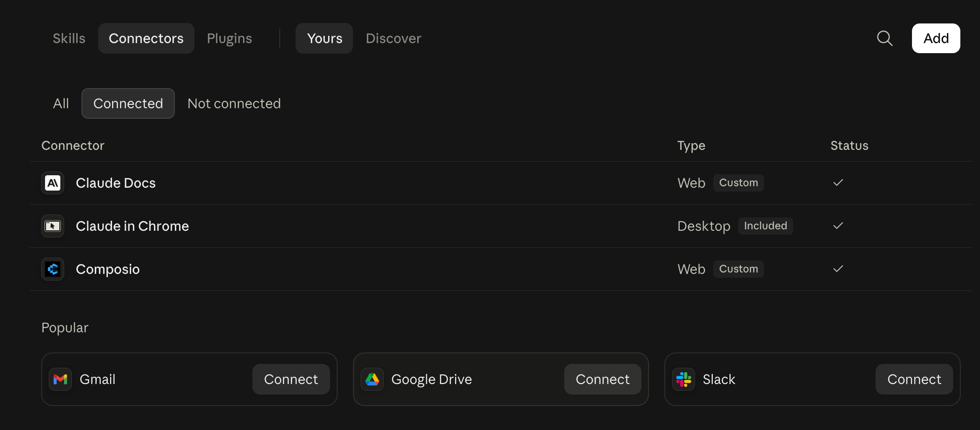The image size is (980, 430).
Task: Click the Included badge on Claude in Chrome
Action: point(765,226)
